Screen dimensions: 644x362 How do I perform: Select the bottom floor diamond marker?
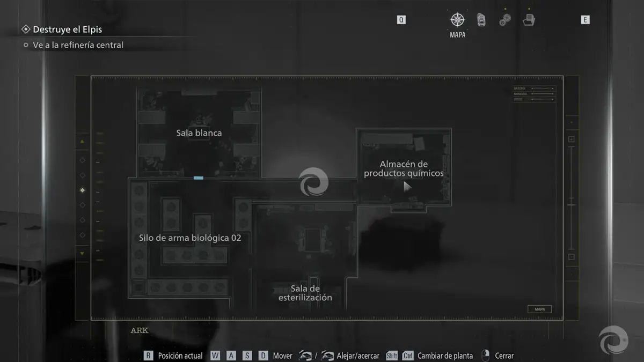coord(82,235)
